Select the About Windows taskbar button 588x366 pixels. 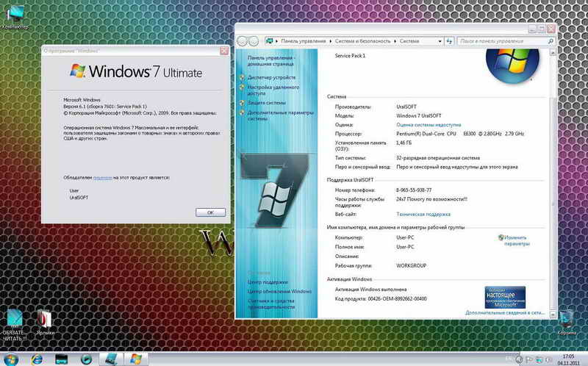tap(136, 359)
